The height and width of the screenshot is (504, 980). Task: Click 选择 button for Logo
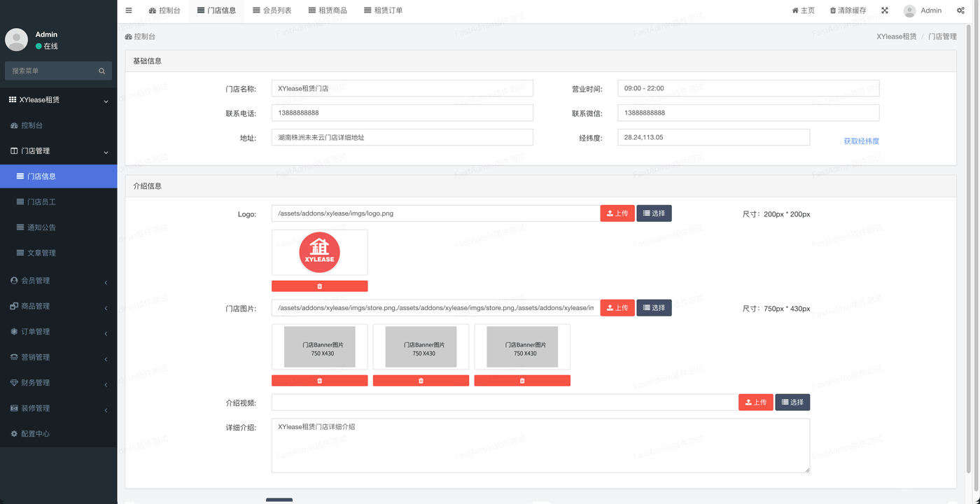click(x=654, y=213)
